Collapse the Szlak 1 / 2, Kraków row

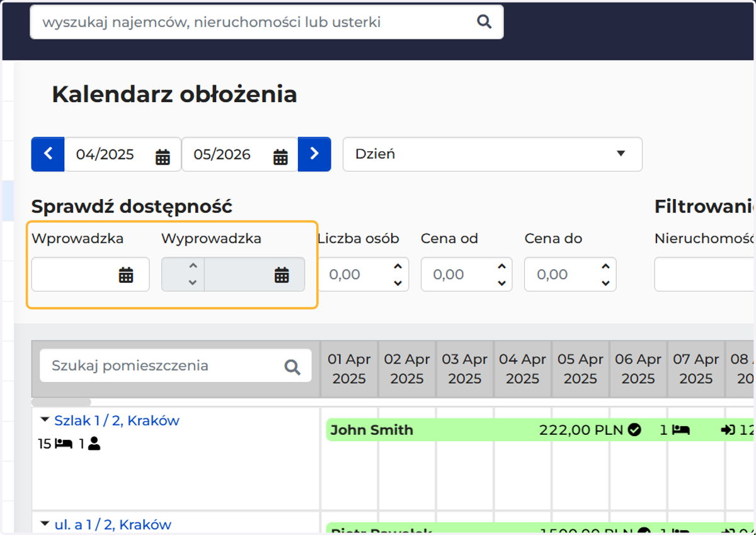click(x=45, y=420)
